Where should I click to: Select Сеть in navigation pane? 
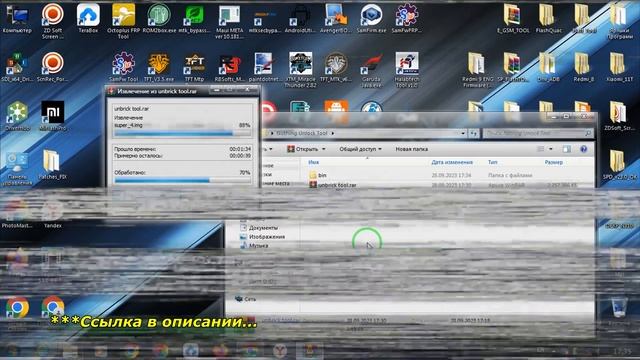pos(245,299)
